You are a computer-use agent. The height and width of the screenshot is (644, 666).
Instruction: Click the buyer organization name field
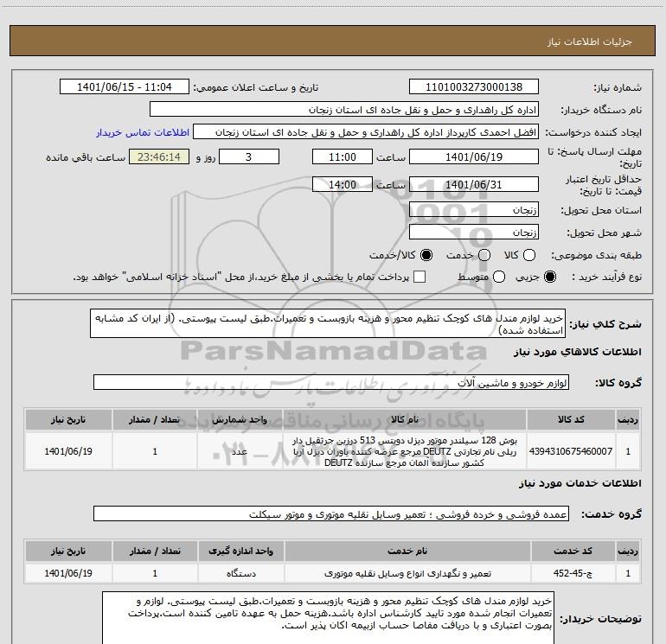(x=344, y=109)
